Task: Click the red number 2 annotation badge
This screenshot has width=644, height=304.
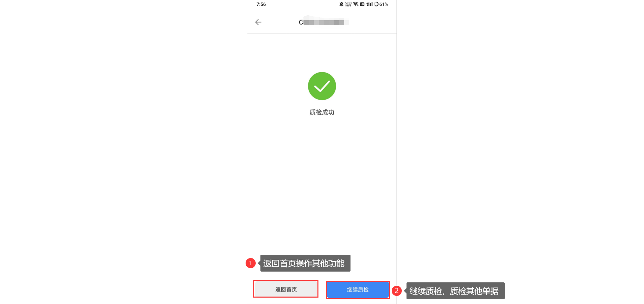Action: pyautogui.click(x=397, y=290)
